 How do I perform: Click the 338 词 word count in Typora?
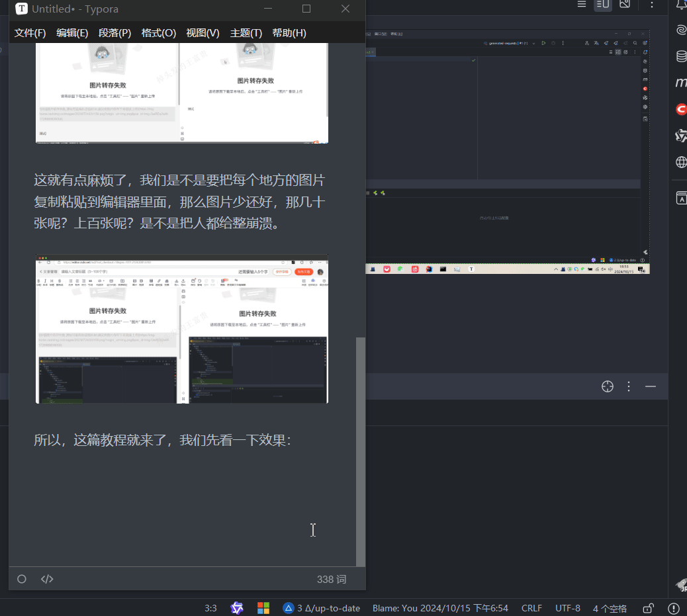click(332, 579)
